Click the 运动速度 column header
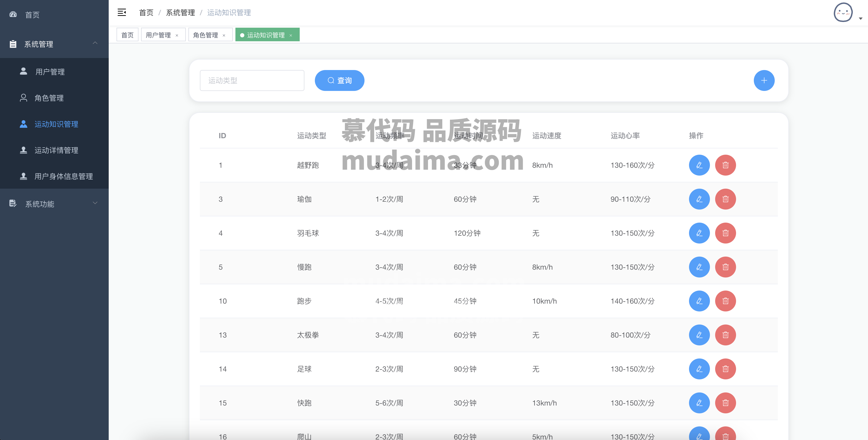This screenshot has width=868, height=440. point(547,135)
